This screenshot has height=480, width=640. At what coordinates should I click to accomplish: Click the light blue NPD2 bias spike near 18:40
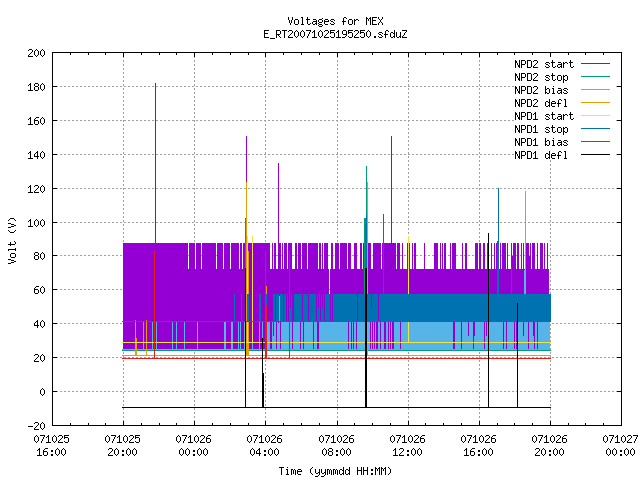pyautogui.click(x=525, y=242)
